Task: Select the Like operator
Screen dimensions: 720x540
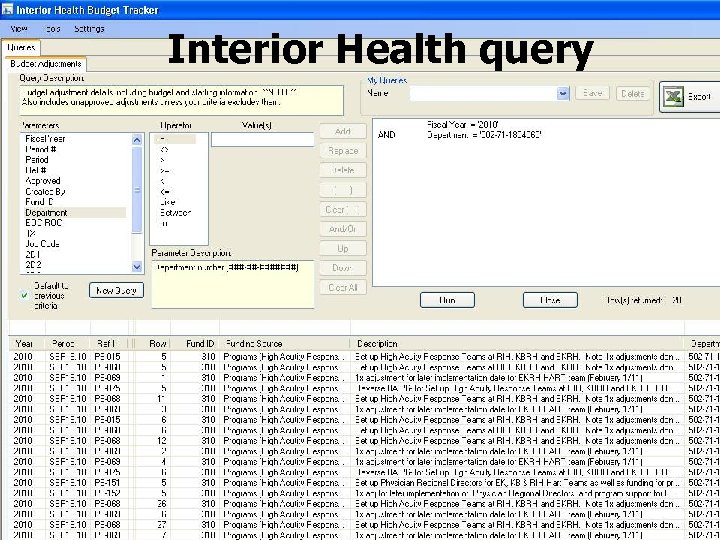Action: [x=168, y=202]
